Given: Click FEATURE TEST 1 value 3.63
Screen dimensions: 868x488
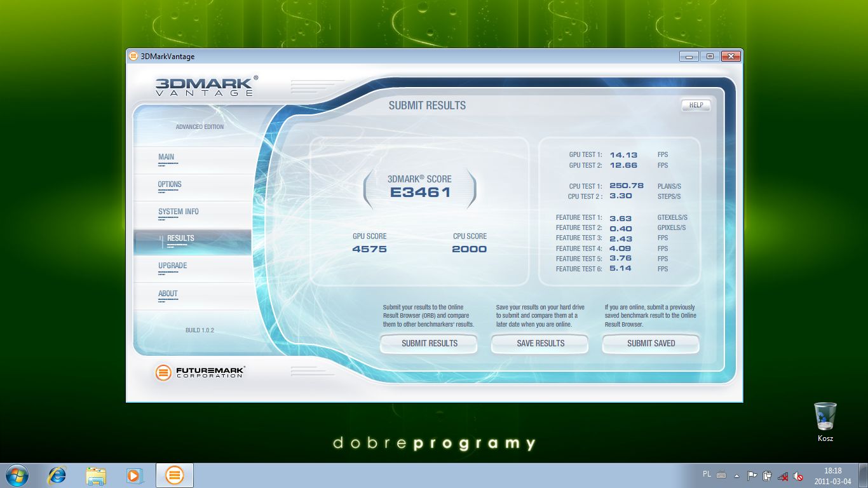Looking at the screenshot, I should pyautogui.click(x=620, y=218).
